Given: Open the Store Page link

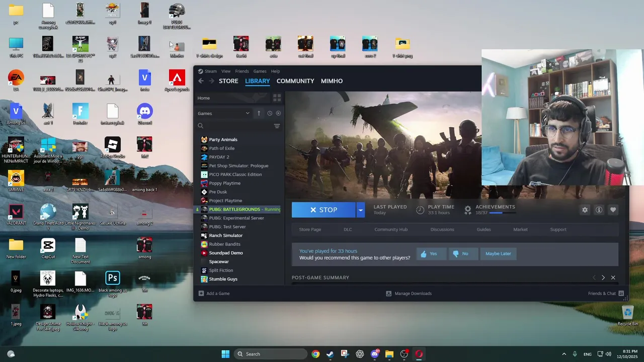Looking at the screenshot, I should pyautogui.click(x=310, y=230).
